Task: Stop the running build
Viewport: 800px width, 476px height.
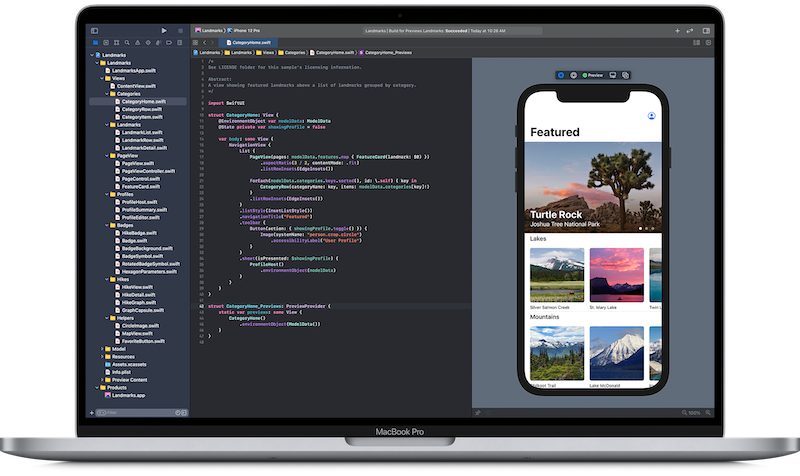Action: 180,31
